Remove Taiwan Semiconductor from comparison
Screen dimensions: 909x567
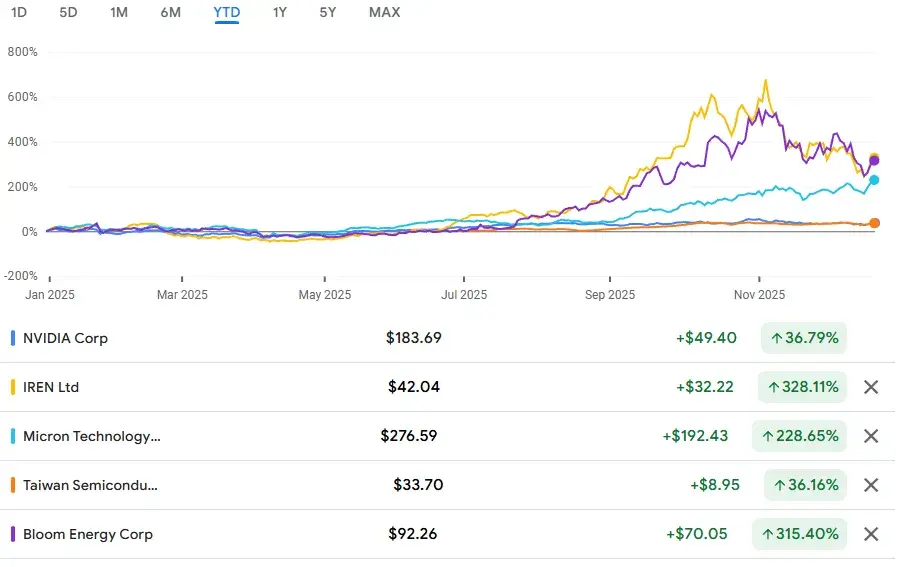870,485
